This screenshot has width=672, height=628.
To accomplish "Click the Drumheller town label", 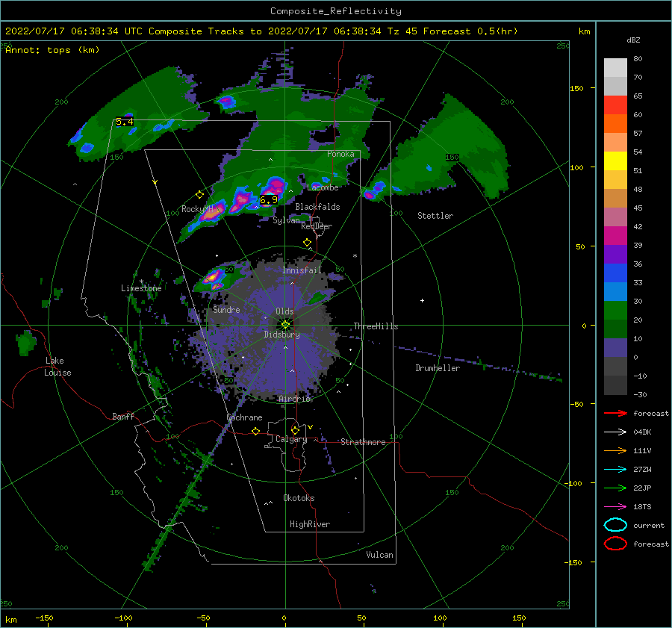I will pyautogui.click(x=438, y=368).
